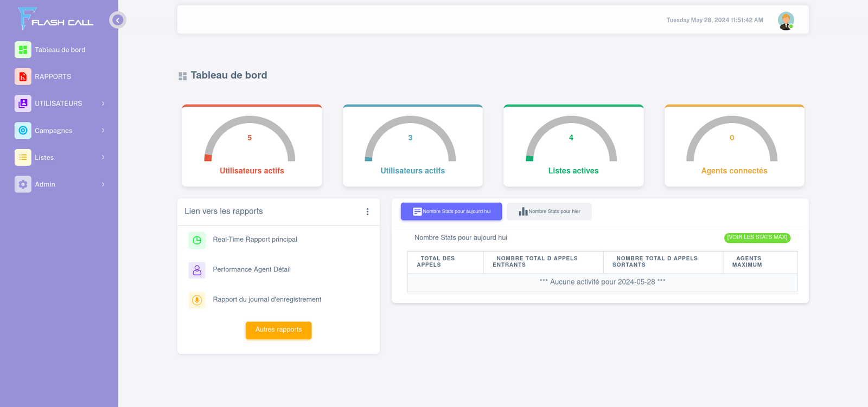868x407 pixels.
Task: Click the blue Campagnes target icon
Action: (x=23, y=130)
